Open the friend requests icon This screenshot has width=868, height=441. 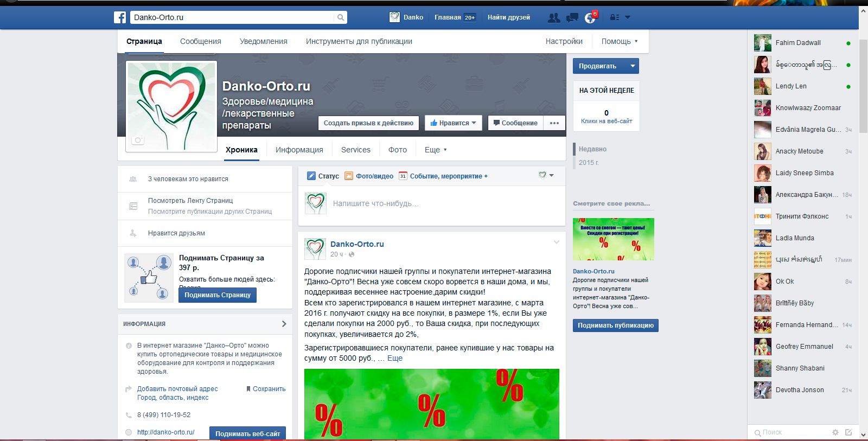(554, 18)
